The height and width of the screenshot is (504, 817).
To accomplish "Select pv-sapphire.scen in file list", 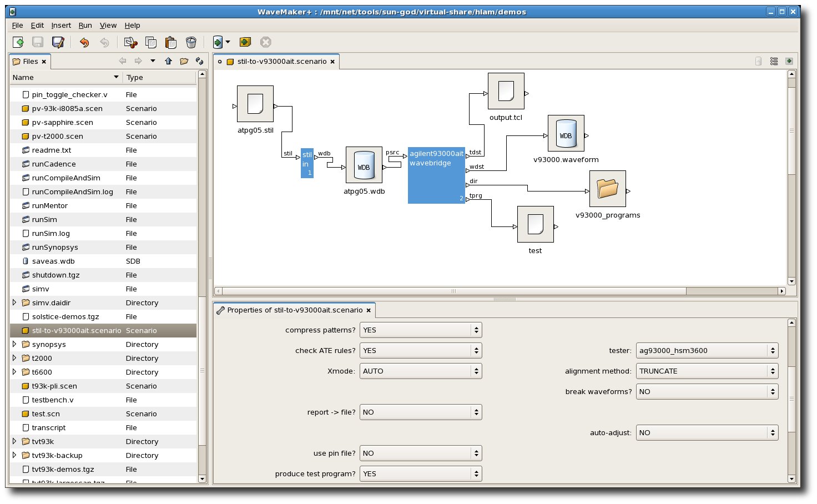I will point(62,122).
